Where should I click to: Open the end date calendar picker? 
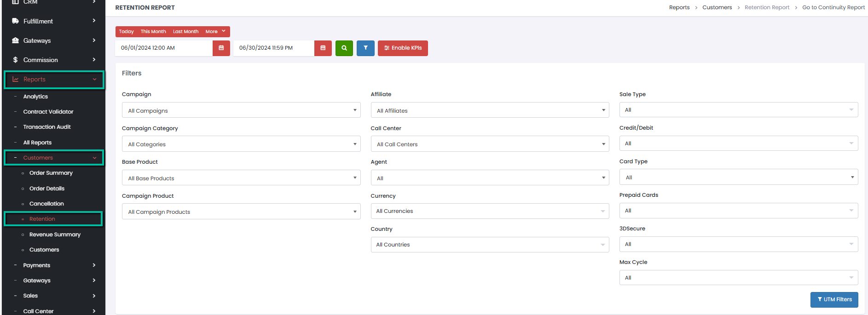coord(323,48)
